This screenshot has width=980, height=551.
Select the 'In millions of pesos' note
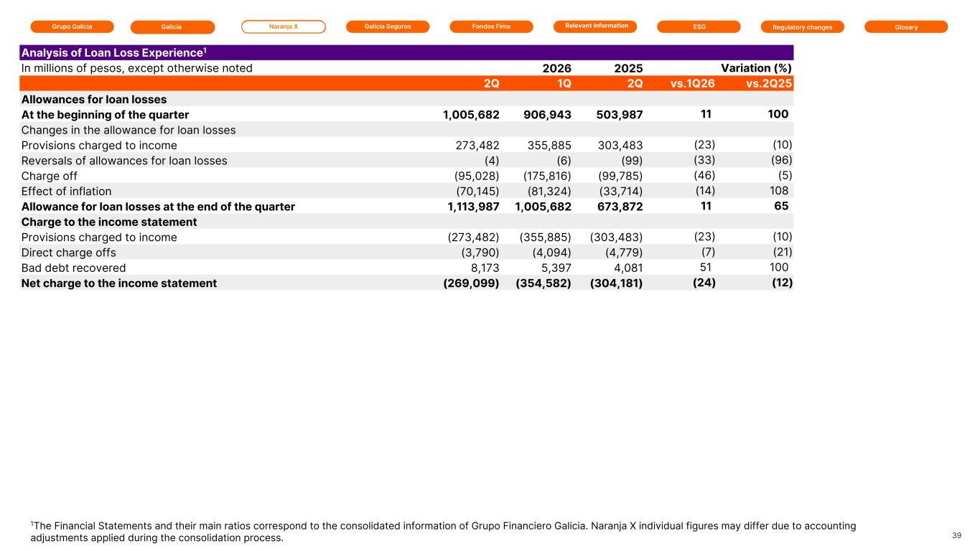pos(137,68)
